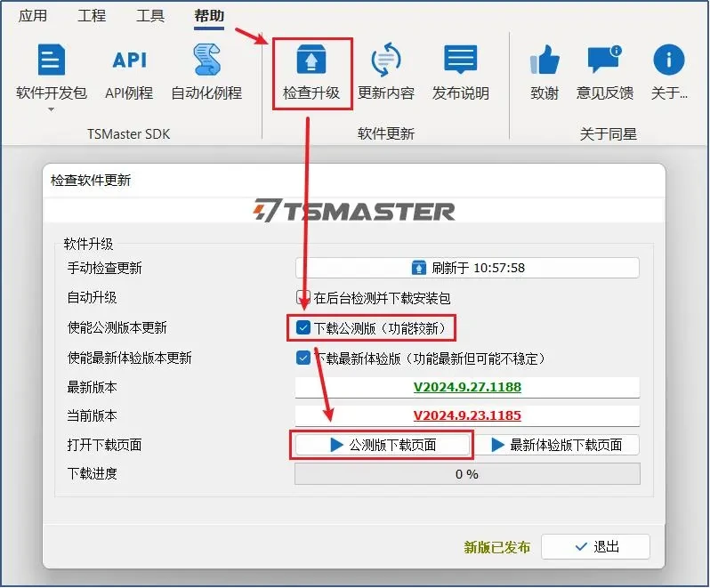Open the 关于 info icon
The image size is (710, 588).
click(669, 60)
